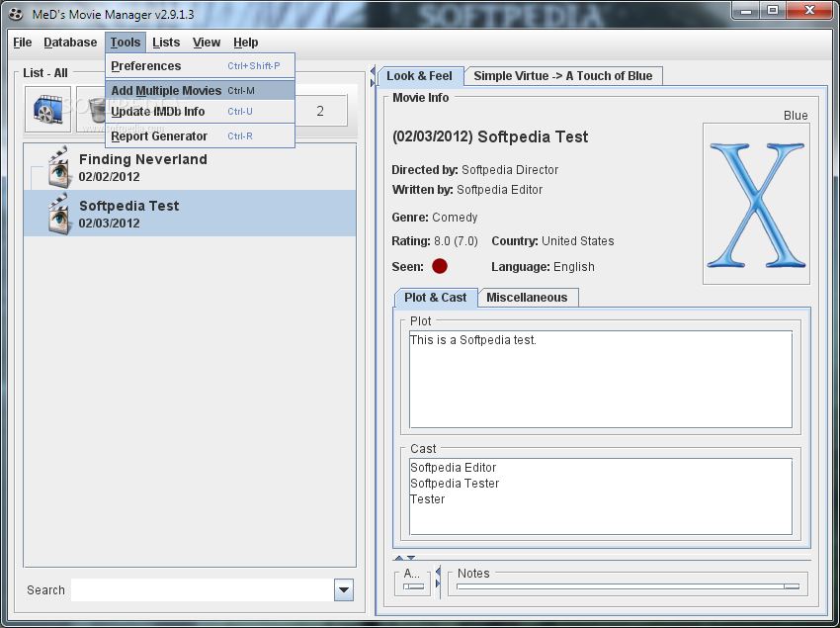Screen dimensions: 840x628
Task: Click the Finding Neverland clapperboard icon
Action: coord(58,167)
